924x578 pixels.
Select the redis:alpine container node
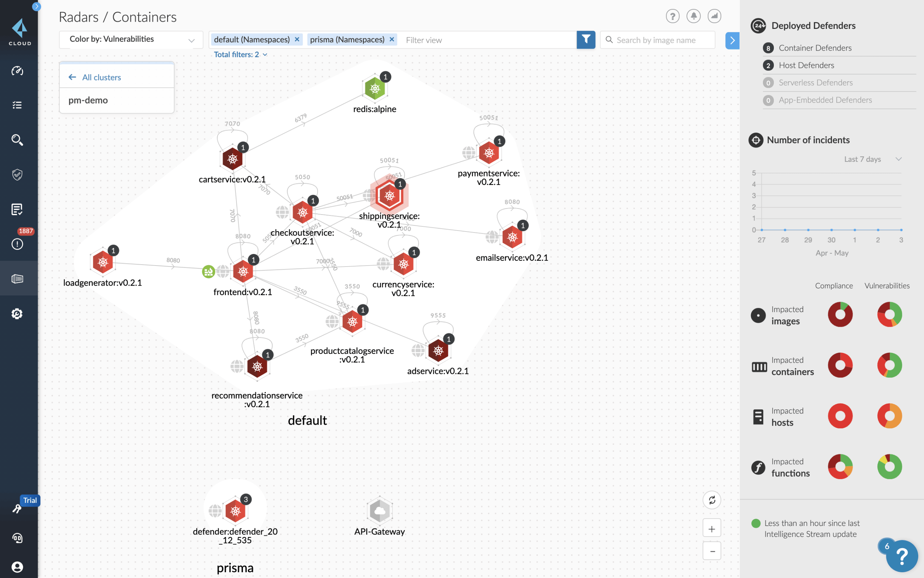(375, 88)
